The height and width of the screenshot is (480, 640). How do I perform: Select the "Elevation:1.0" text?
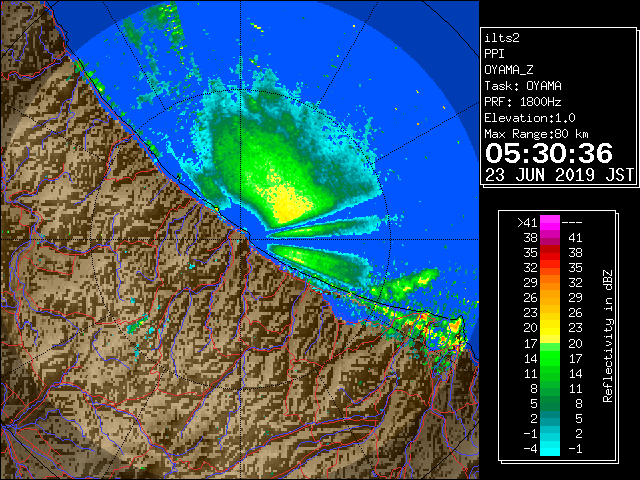tap(530, 118)
